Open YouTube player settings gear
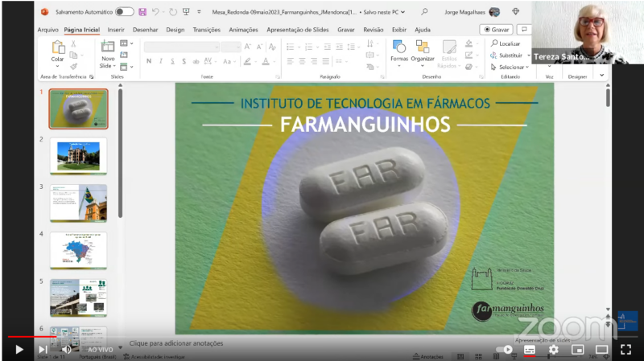Image resolution: width=644 pixels, height=361 pixels. [x=553, y=350]
